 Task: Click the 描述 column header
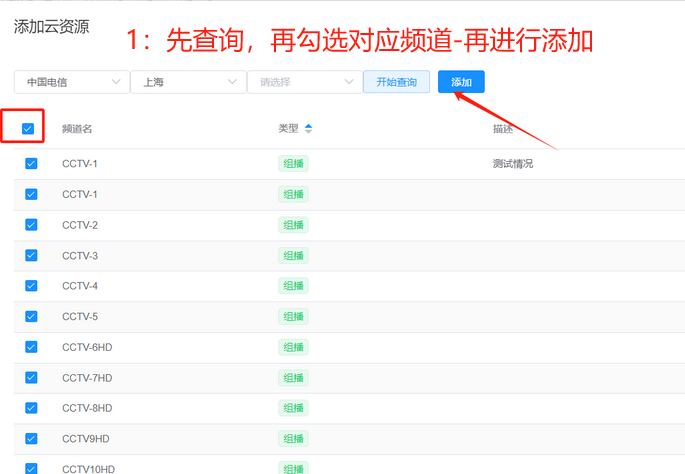[x=502, y=129]
